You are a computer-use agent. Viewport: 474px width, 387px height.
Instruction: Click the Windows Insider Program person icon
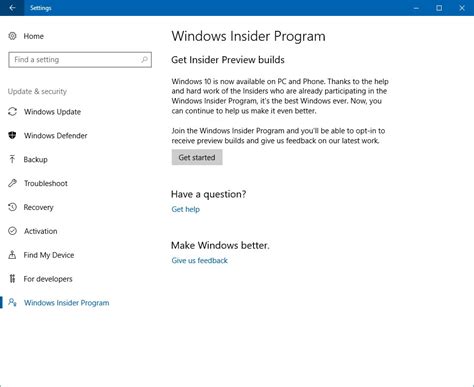12,303
